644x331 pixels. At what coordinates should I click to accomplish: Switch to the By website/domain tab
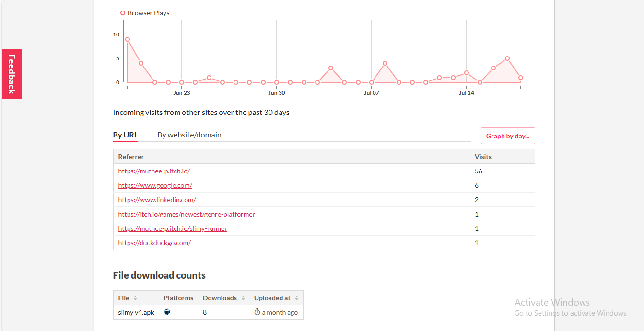189,135
